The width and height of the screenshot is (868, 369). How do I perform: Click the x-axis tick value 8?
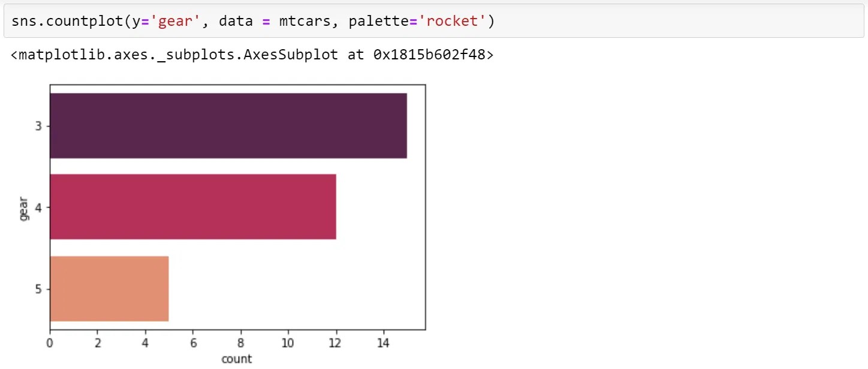click(x=240, y=342)
